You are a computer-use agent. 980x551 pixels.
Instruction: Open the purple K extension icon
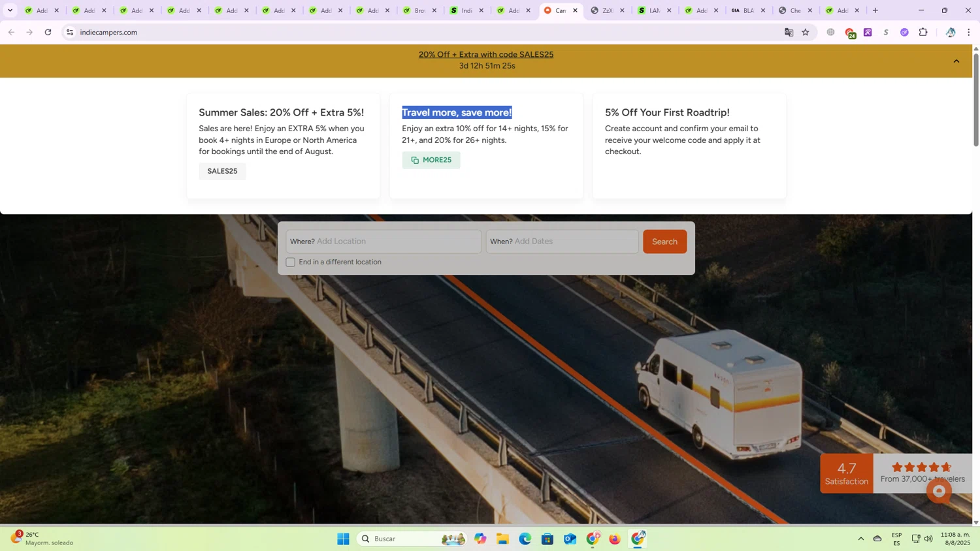pyautogui.click(x=868, y=32)
